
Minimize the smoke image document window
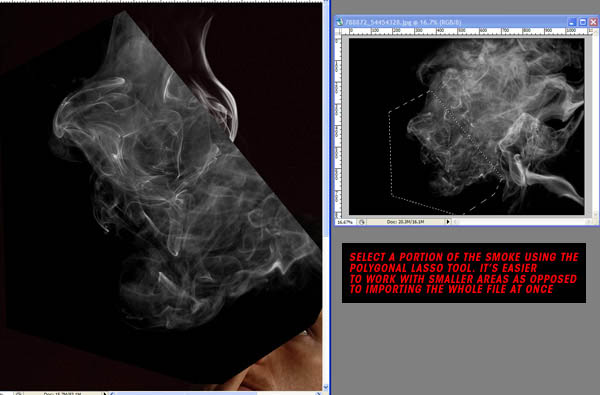click(572, 22)
